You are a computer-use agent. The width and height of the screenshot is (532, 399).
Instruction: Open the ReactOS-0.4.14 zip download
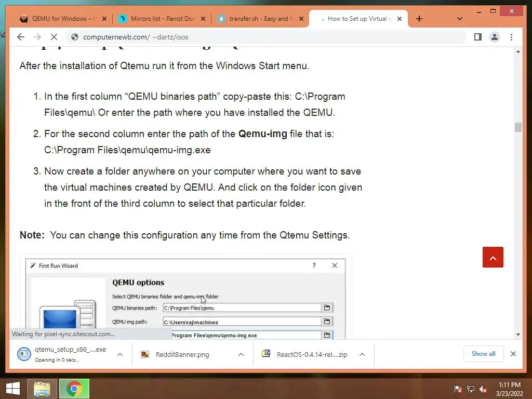pos(312,354)
